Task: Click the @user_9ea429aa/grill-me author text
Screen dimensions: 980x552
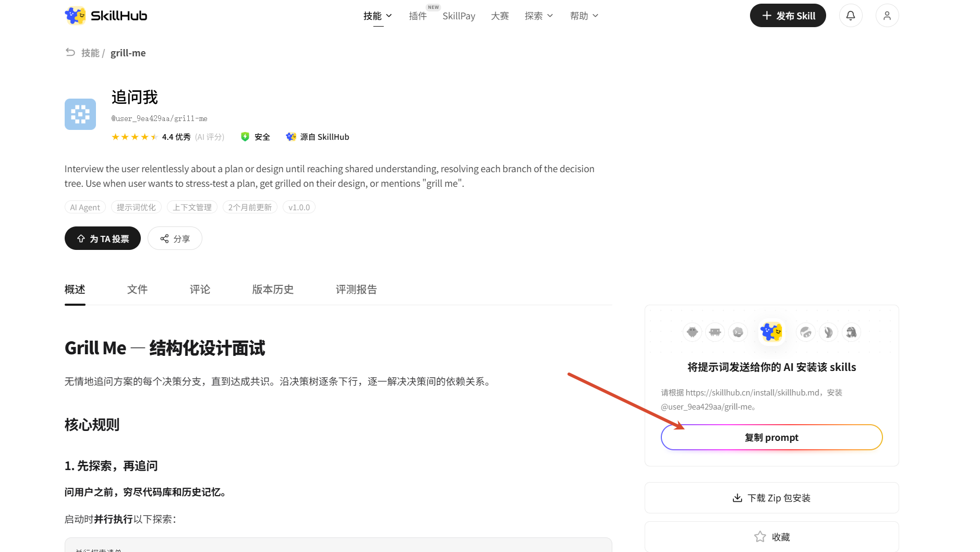Action: click(160, 118)
